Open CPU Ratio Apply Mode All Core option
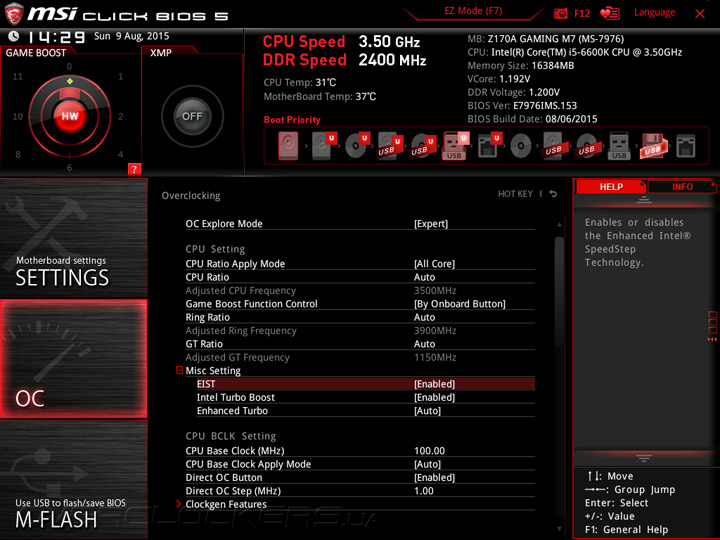This screenshot has height=540, width=720. (434, 264)
